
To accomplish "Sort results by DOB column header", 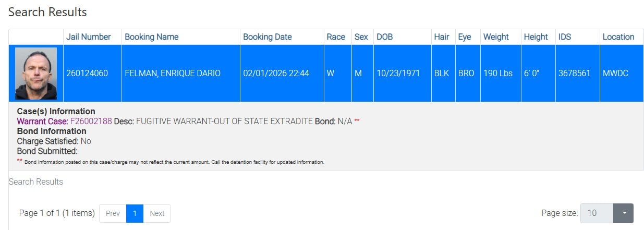I will click(x=385, y=37).
